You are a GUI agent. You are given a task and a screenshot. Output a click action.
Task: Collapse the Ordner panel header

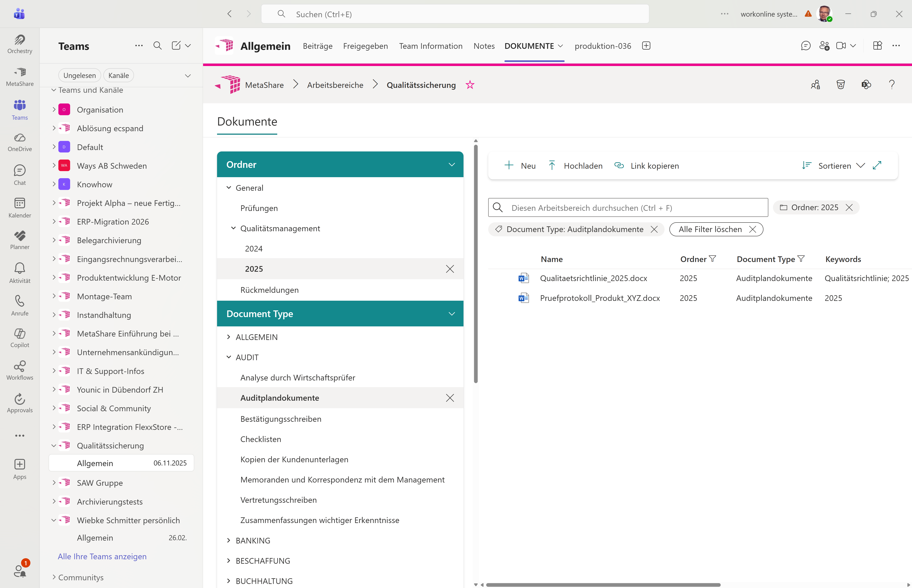coord(452,165)
